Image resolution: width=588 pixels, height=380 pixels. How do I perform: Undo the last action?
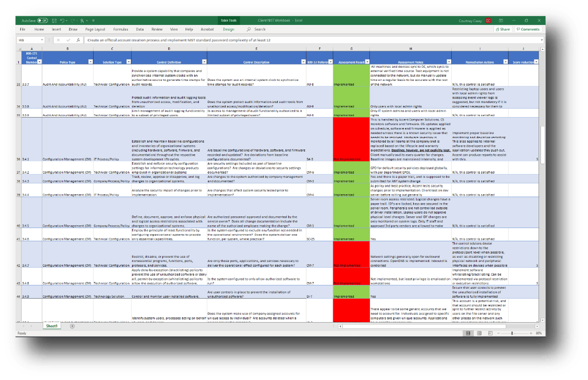click(x=62, y=21)
